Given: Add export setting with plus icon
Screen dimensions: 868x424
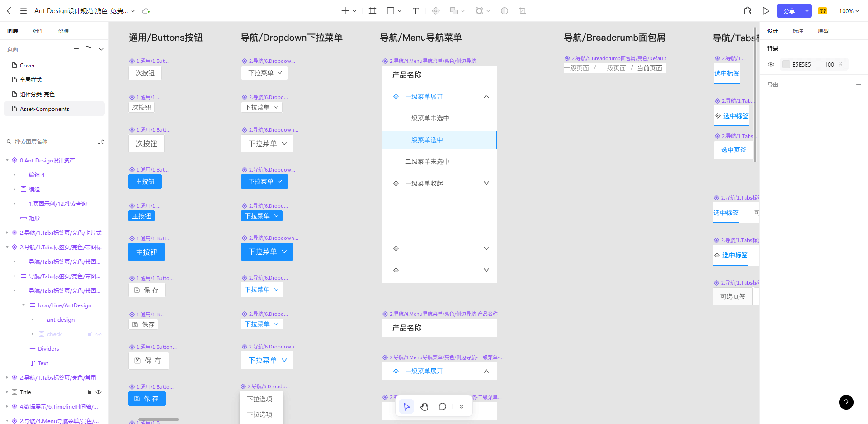Looking at the screenshot, I should 859,85.
